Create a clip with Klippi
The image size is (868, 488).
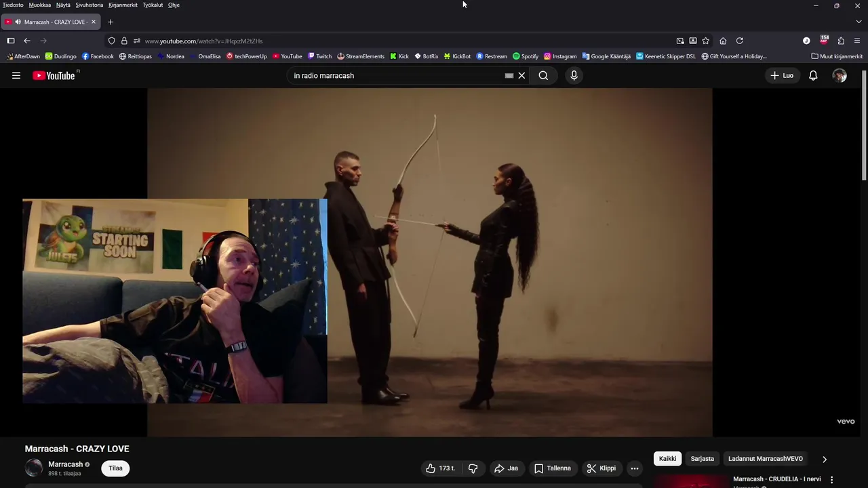coord(601,468)
